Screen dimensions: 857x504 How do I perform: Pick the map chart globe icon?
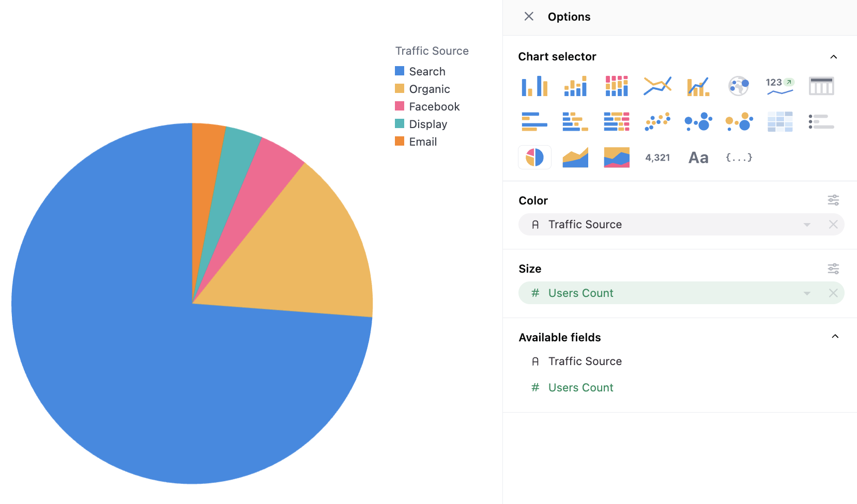[x=739, y=86]
